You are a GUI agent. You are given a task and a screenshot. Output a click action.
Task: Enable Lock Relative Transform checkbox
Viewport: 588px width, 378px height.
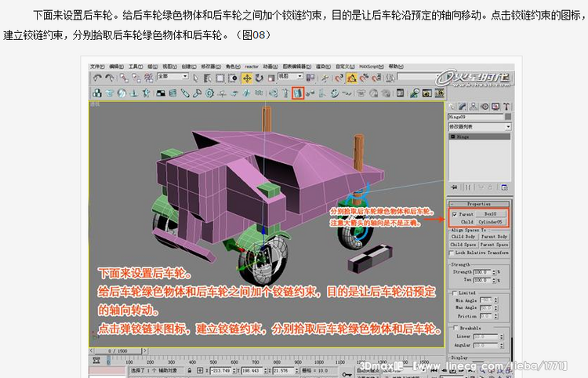pyautogui.click(x=452, y=253)
